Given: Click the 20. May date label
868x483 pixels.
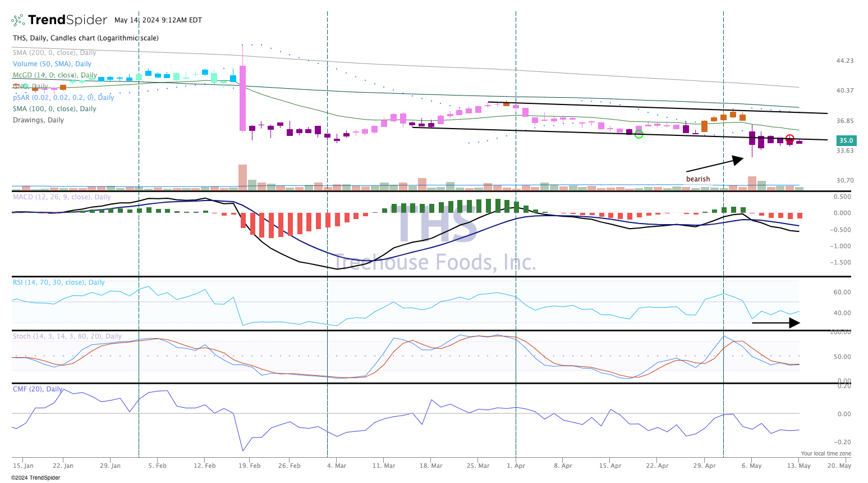Looking at the screenshot, I should coord(839,466).
